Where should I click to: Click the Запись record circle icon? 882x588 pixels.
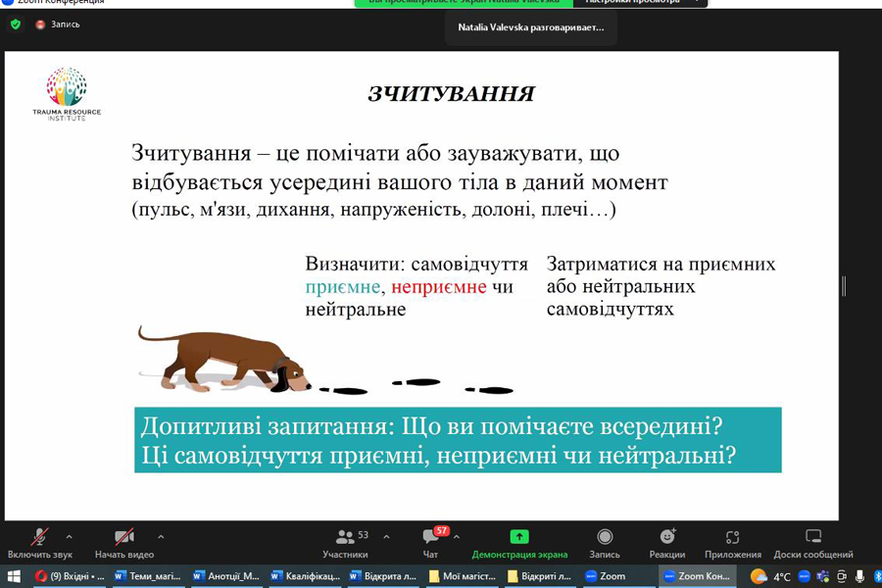coord(605,536)
